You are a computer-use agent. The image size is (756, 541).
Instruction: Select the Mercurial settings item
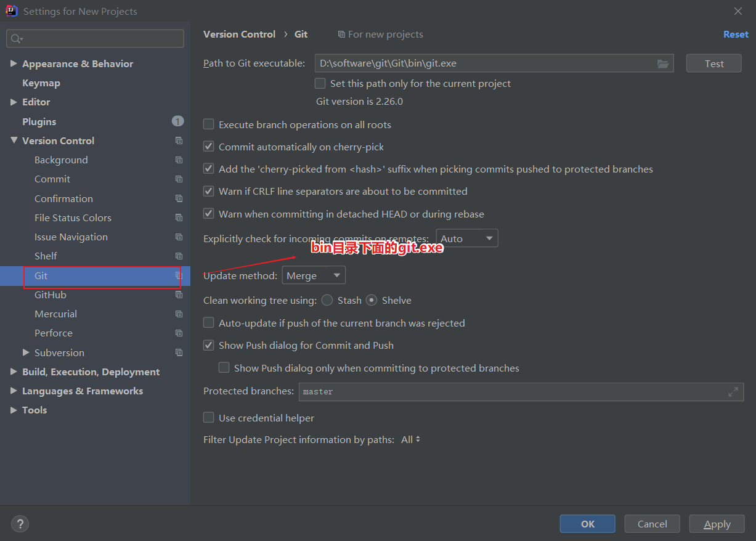55,314
